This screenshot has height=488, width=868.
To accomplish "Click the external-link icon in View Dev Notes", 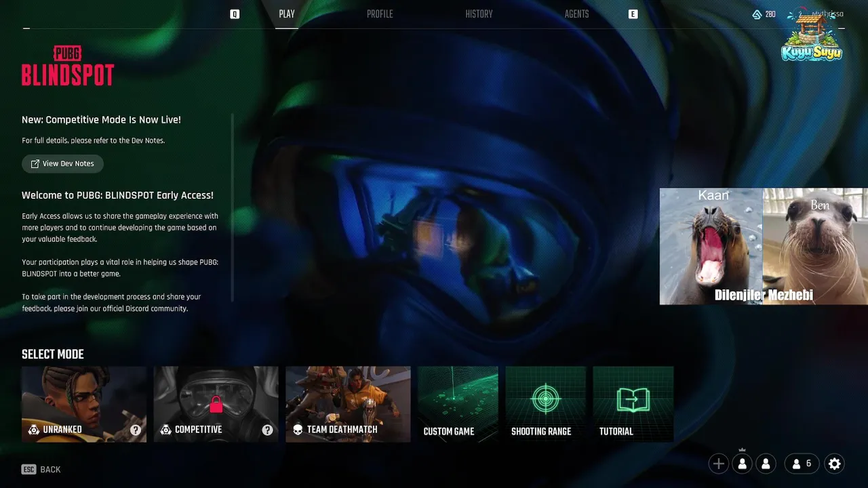I will tap(35, 164).
